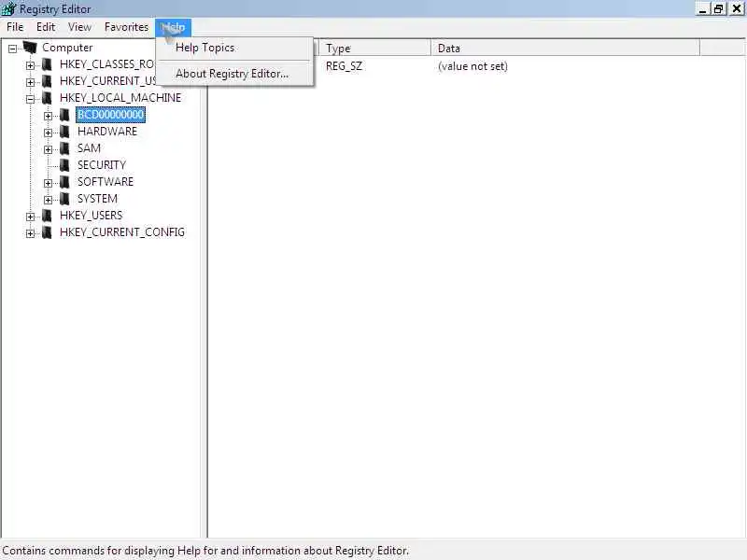The image size is (747, 560).
Task: Click the HKEY_CURRENT_USER folder icon
Action: tap(48, 81)
